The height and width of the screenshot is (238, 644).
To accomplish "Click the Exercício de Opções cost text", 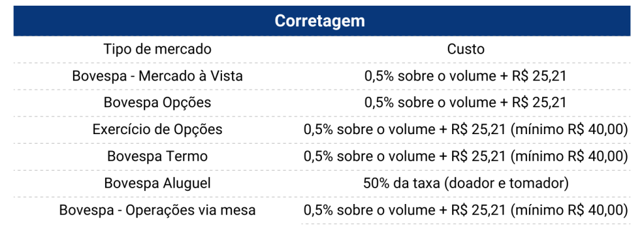I will click(x=466, y=130).
